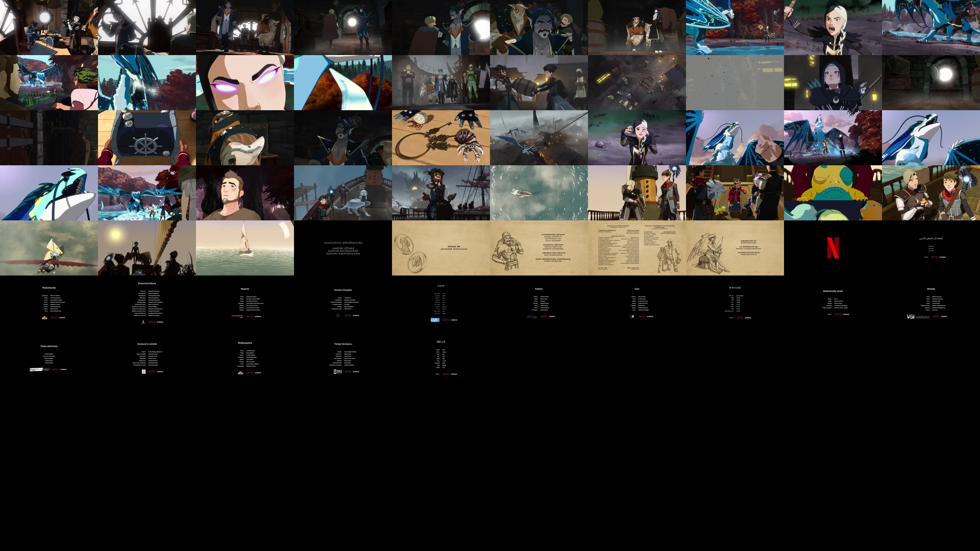Click the blue vfi studio logo
The image size is (980, 551).
point(435,320)
